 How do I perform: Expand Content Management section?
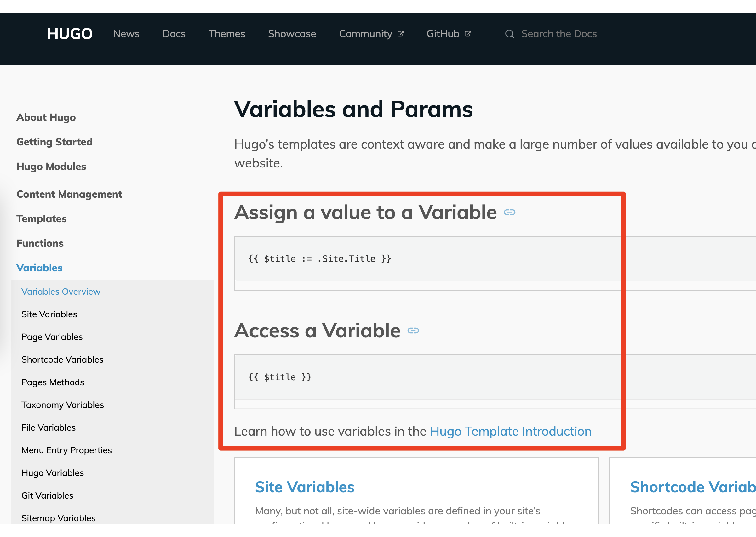69,194
